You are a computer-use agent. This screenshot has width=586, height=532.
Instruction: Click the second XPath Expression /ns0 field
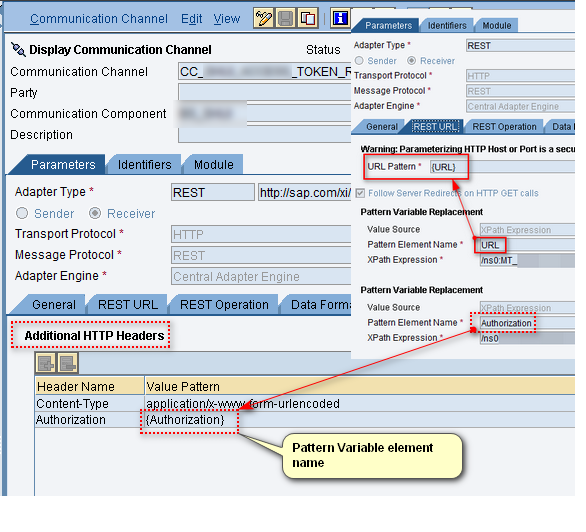tap(527, 338)
